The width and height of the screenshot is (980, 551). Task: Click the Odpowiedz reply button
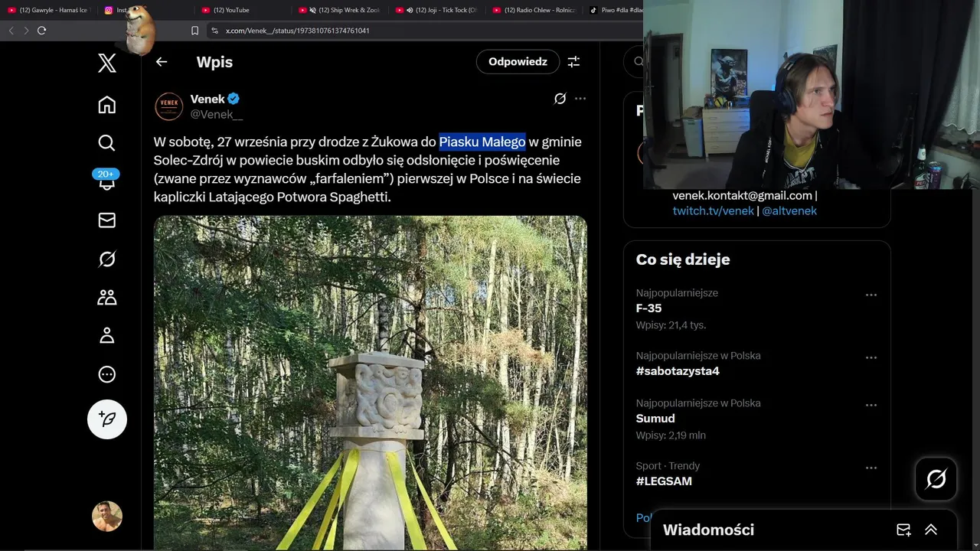(x=518, y=62)
